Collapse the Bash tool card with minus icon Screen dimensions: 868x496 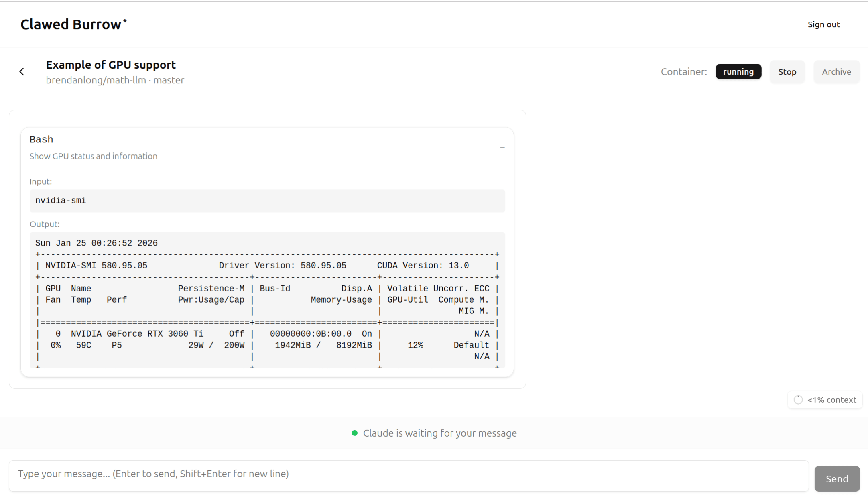[502, 148]
